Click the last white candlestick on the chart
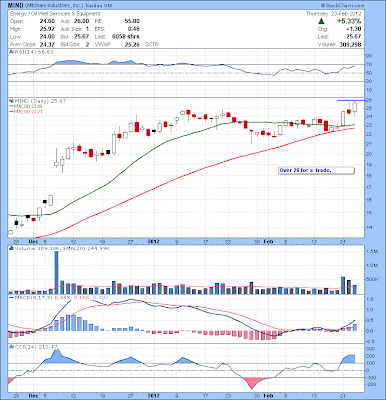This screenshot has width=386, height=400. (x=354, y=108)
